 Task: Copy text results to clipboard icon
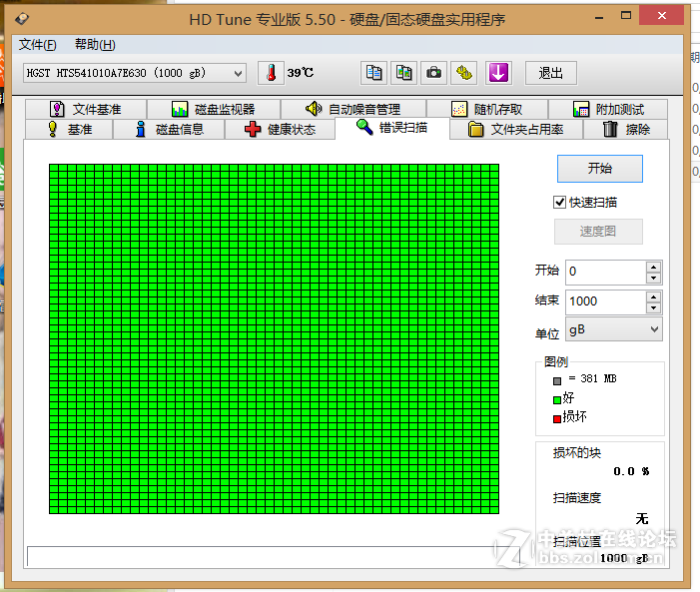(373, 73)
